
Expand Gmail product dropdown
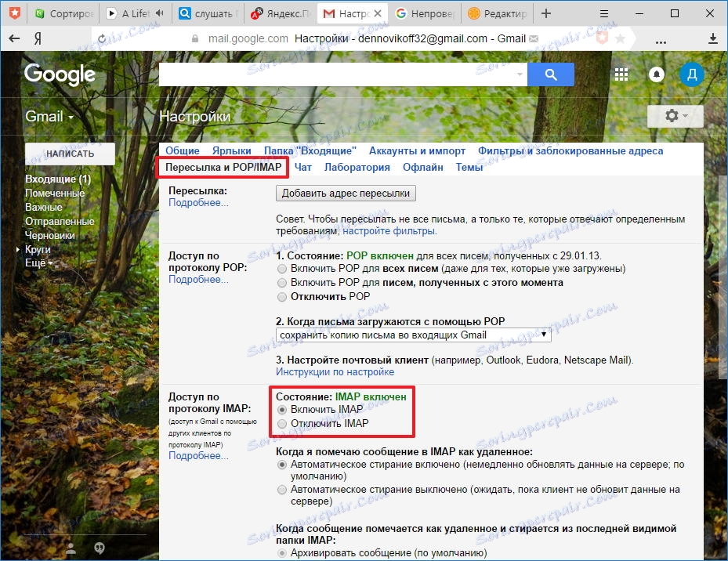49,116
